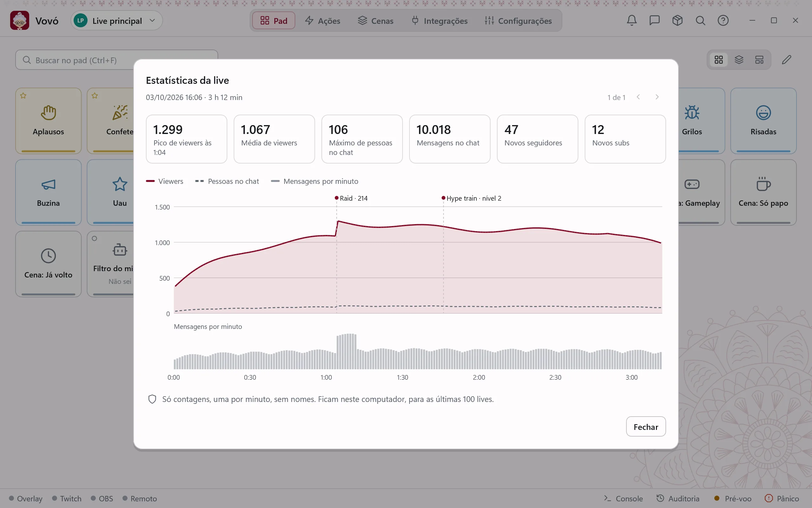Switch to layers view icon

739,60
